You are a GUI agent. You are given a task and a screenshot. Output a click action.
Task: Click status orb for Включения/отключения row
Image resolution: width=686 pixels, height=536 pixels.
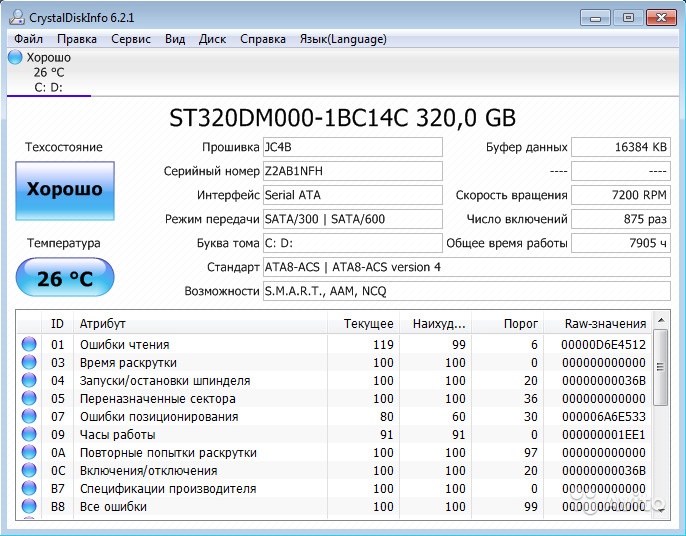(29, 470)
